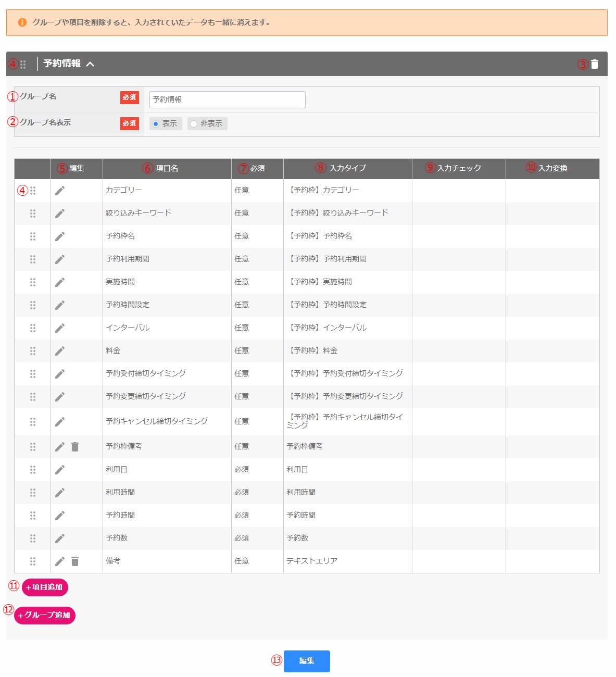Select the 非表示 radio button
The height and width of the screenshot is (677, 616).
tap(194, 124)
